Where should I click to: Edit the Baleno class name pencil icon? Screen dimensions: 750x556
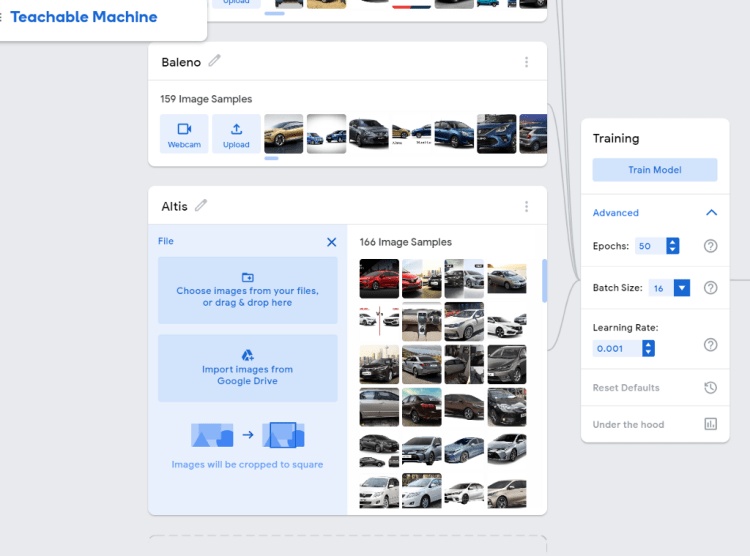pyautogui.click(x=215, y=61)
